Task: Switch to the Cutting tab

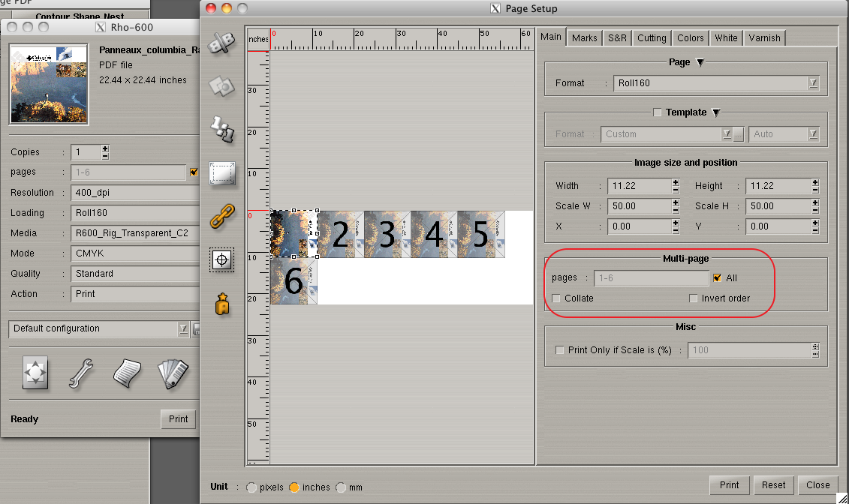Action: pos(652,38)
